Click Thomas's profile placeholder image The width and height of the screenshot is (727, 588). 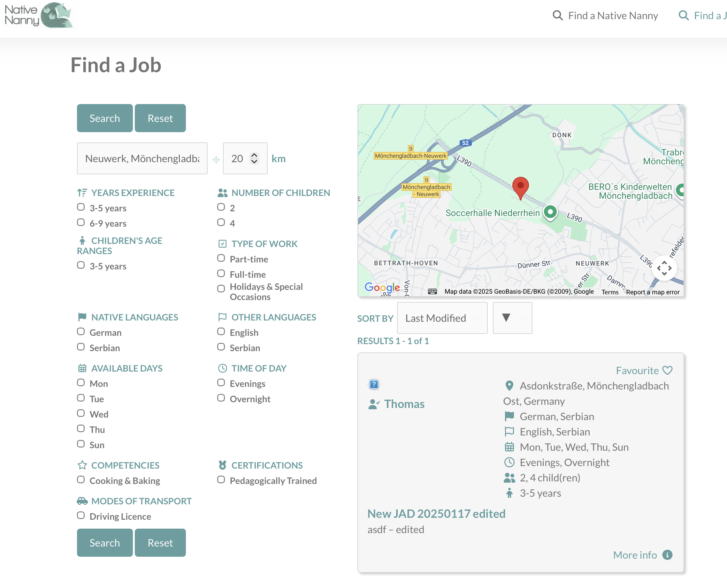(374, 384)
